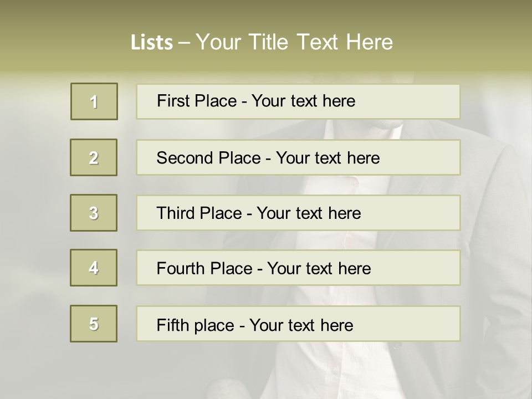Select the 'Your Title Text Here' text
Image resolution: width=532 pixels, height=399 pixels.
(x=294, y=42)
